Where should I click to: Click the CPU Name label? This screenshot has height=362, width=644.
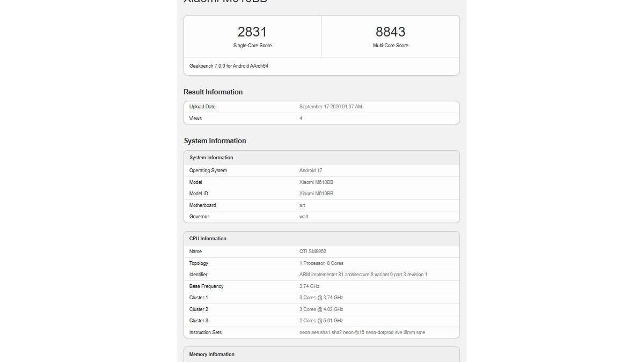tap(195, 252)
